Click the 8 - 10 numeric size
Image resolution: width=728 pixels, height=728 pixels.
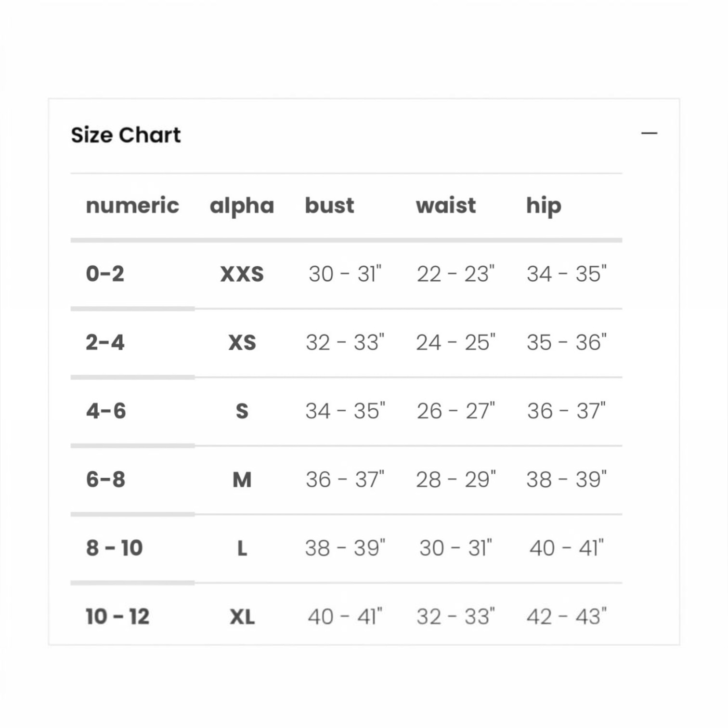click(114, 548)
